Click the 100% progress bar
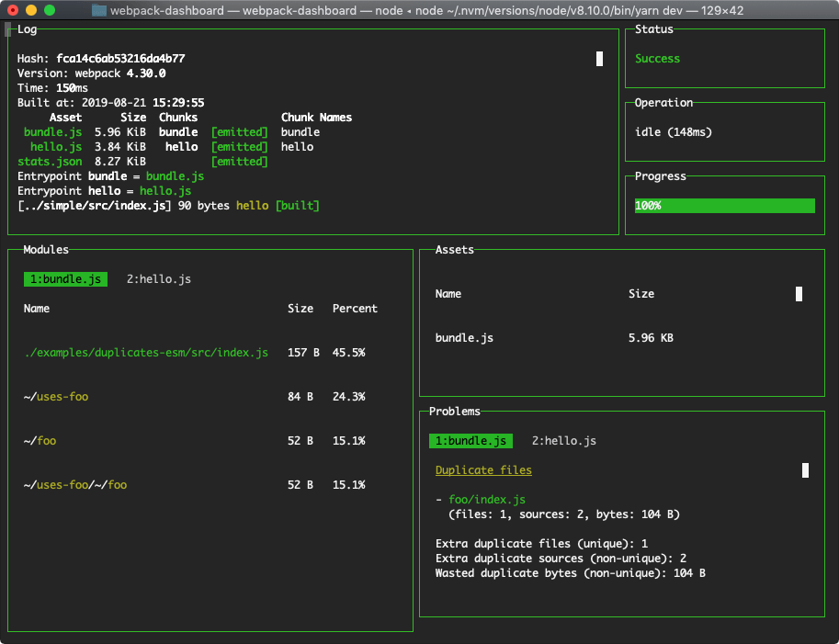839x644 pixels. pyautogui.click(x=725, y=205)
